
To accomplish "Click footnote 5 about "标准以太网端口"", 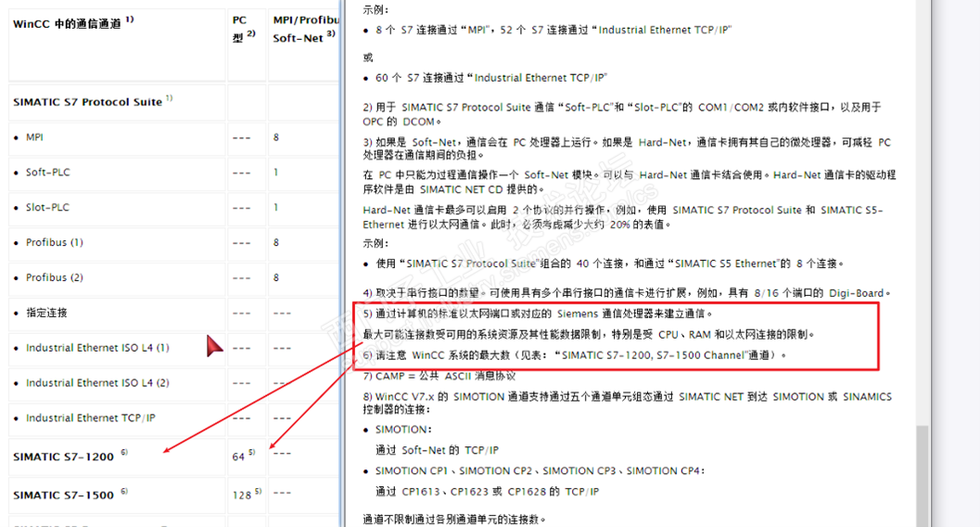I will 538,314.
